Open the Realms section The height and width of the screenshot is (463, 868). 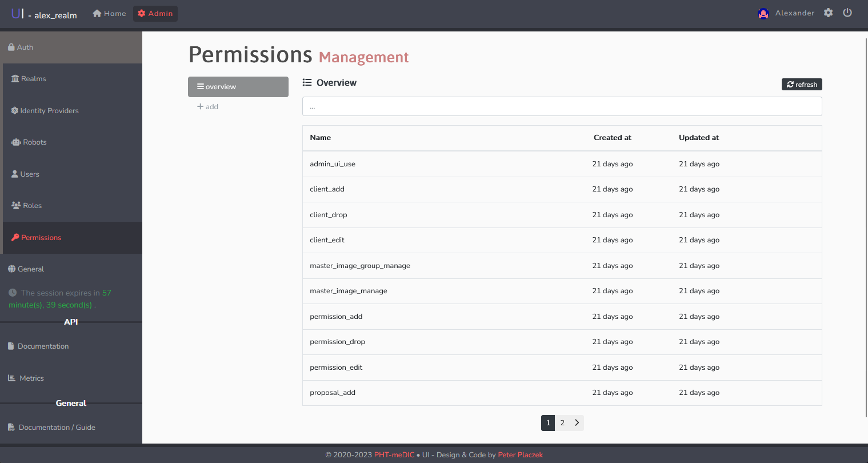(33, 78)
